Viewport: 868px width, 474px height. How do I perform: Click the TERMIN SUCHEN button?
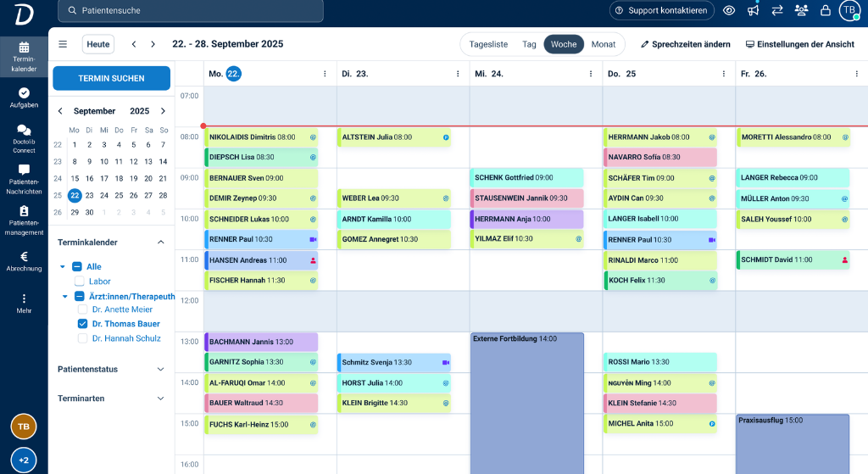(x=111, y=78)
